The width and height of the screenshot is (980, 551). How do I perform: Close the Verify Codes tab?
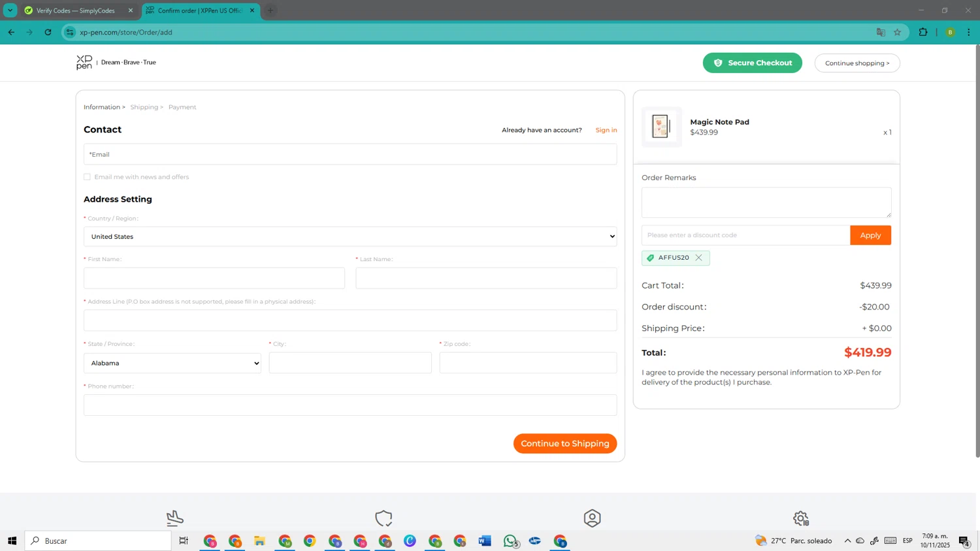[130, 10]
